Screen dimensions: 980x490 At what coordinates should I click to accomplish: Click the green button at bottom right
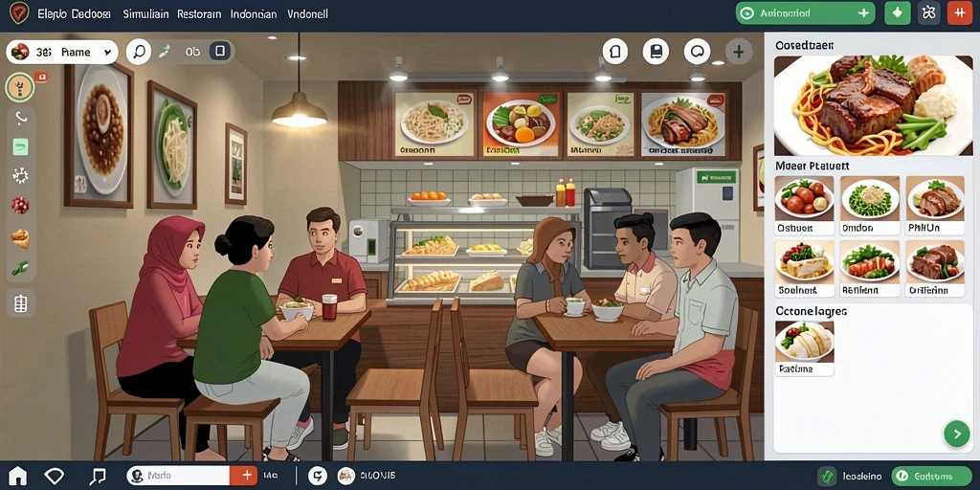coord(932,477)
